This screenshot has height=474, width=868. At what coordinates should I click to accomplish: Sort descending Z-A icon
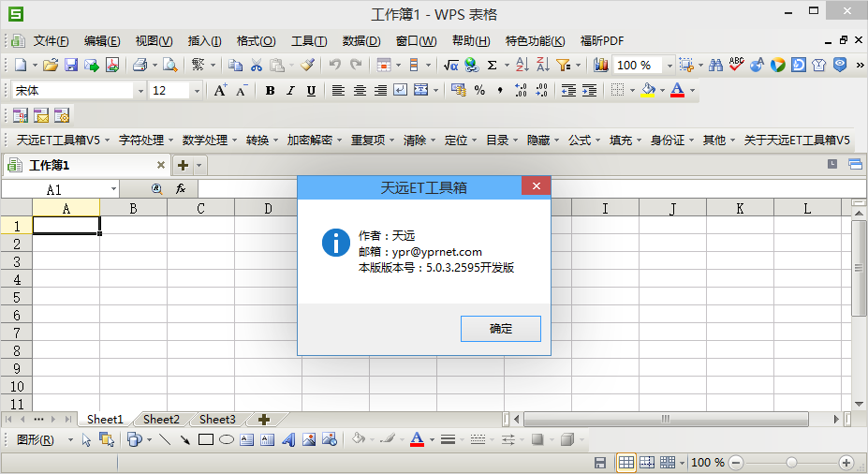(x=543, y=66)
